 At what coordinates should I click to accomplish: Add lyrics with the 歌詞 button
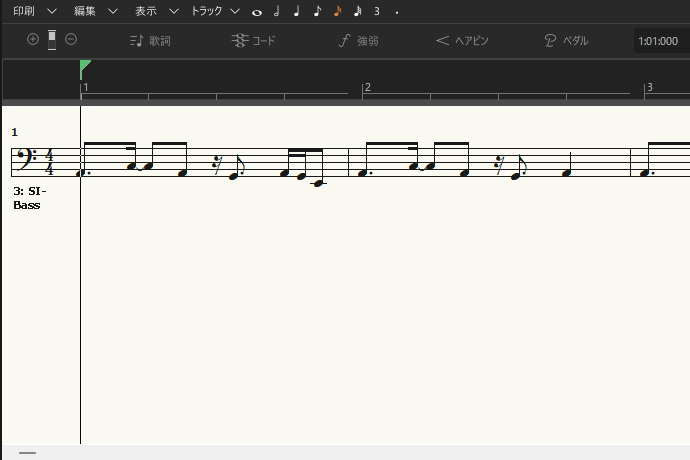(150, 41)
